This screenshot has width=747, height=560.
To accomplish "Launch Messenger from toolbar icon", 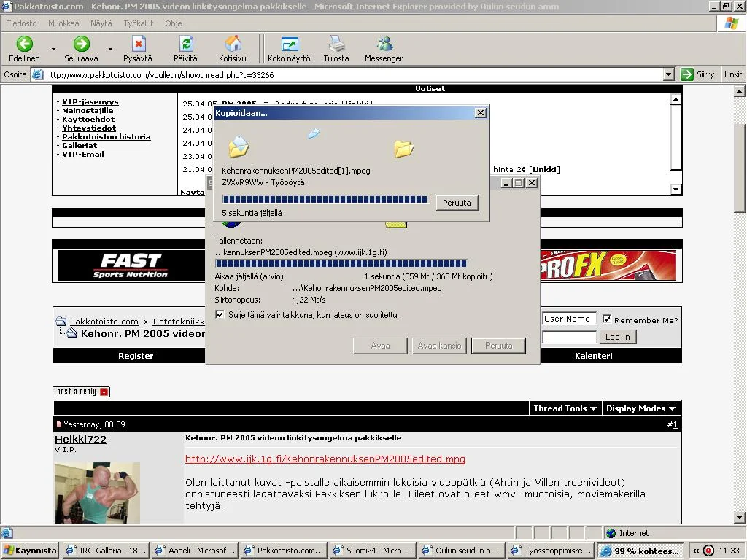I will coord(384,44).
